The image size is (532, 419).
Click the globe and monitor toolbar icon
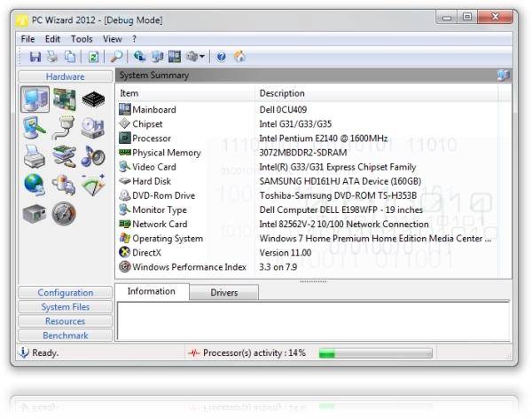(x=139, y=56)
